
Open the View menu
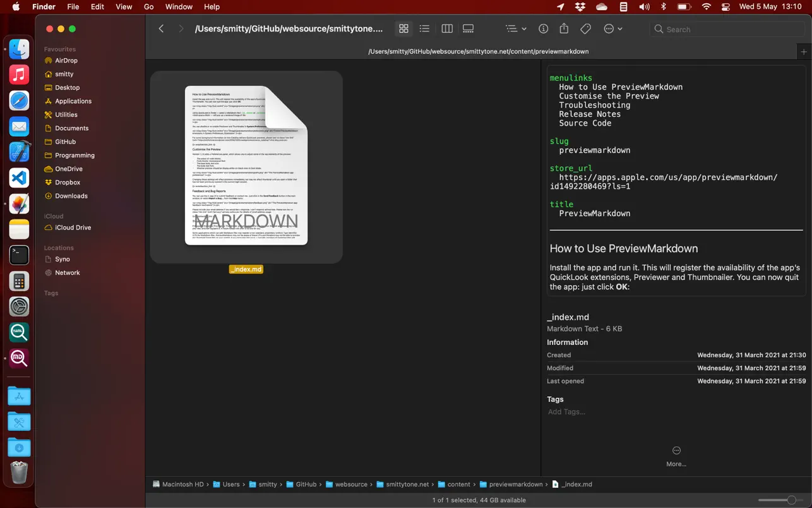tap(124, 7)
